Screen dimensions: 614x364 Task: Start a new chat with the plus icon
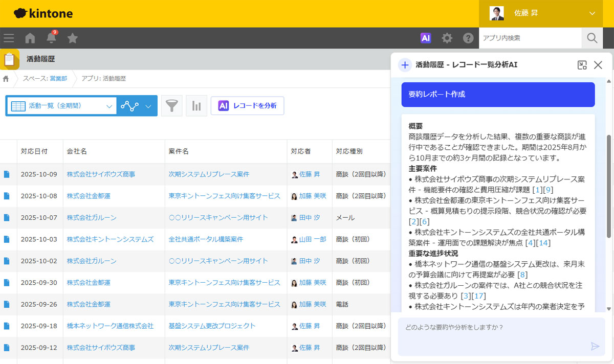click(x=405, y=65)
